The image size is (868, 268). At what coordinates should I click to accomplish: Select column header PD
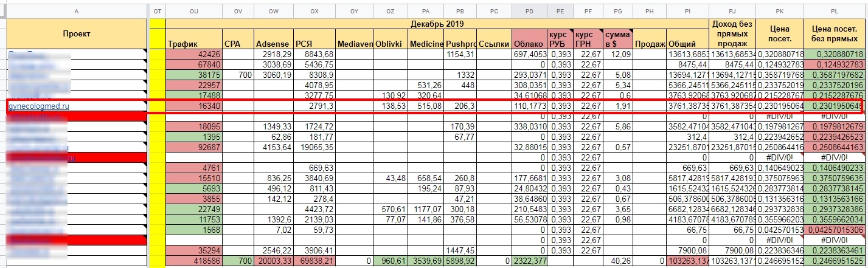pyautogui.click(x=529, y=12)
